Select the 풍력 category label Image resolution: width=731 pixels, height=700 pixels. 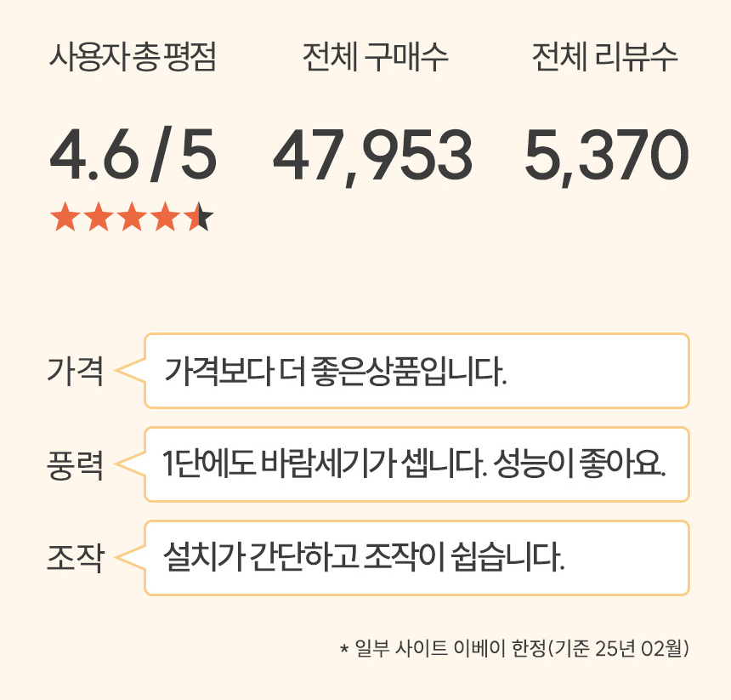coord(75,465)
